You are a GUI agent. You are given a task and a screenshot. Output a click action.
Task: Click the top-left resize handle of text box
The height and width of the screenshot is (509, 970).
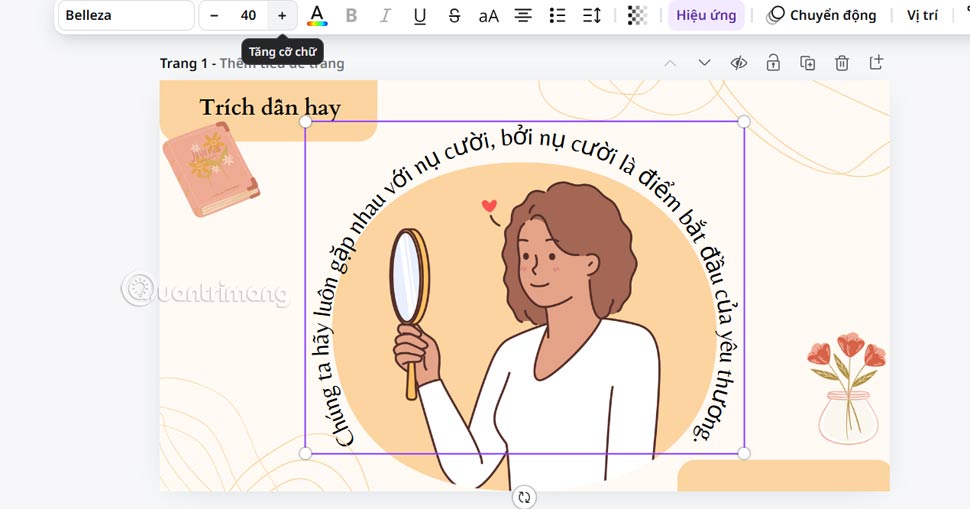click(x=306, y=122)
